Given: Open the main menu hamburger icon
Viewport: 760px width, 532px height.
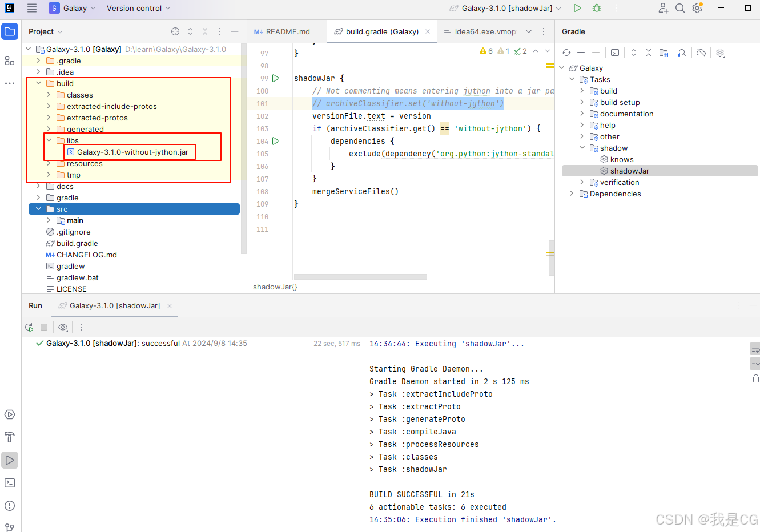Looking at the screenshot, I should point(32,8).
